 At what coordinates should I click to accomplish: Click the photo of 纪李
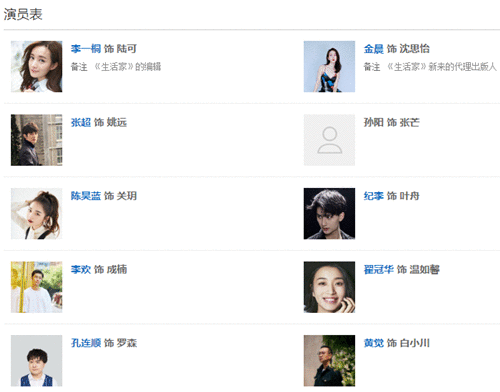[x=329, y=213]
